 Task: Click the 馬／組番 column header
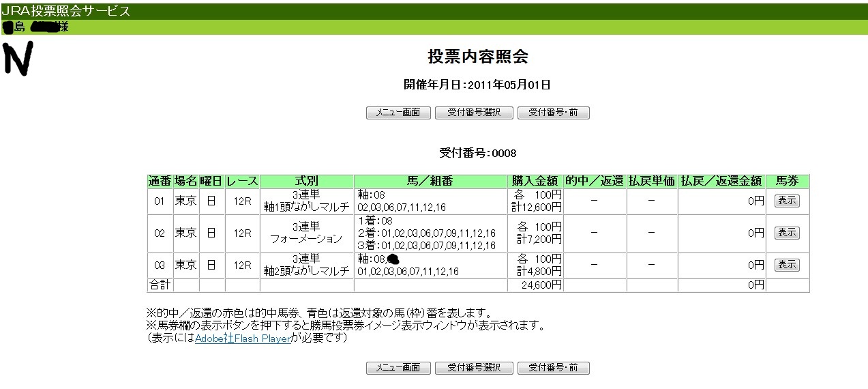430,182
